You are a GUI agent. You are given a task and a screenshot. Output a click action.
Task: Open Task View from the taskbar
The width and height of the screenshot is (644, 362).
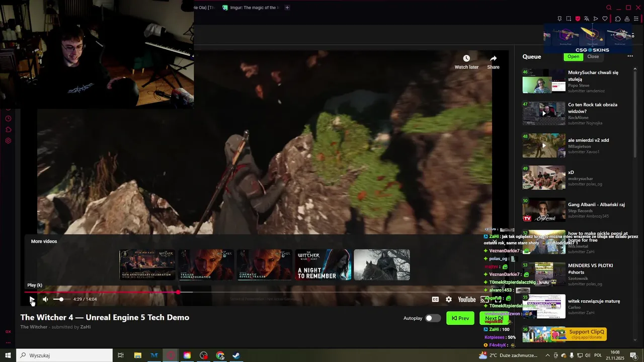[121, 355]
